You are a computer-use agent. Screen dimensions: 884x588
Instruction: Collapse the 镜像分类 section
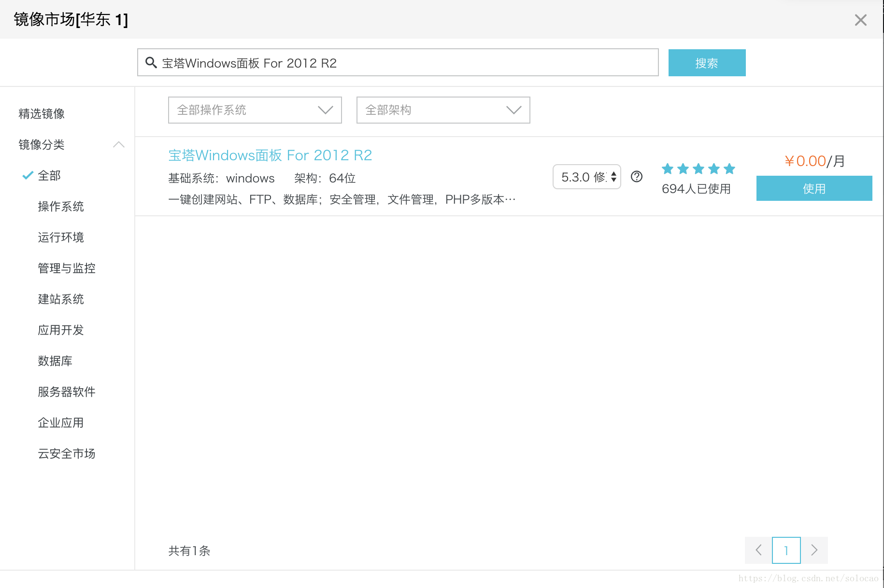tap(118, 144)
